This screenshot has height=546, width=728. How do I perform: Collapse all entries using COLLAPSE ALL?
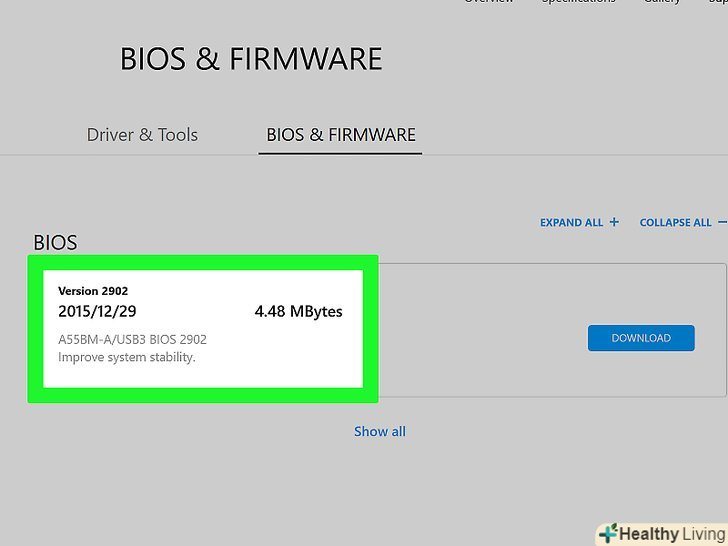682,222
